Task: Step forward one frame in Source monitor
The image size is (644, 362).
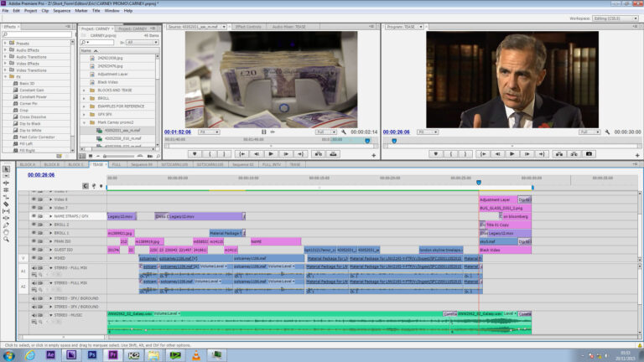Action: [286, 154]
